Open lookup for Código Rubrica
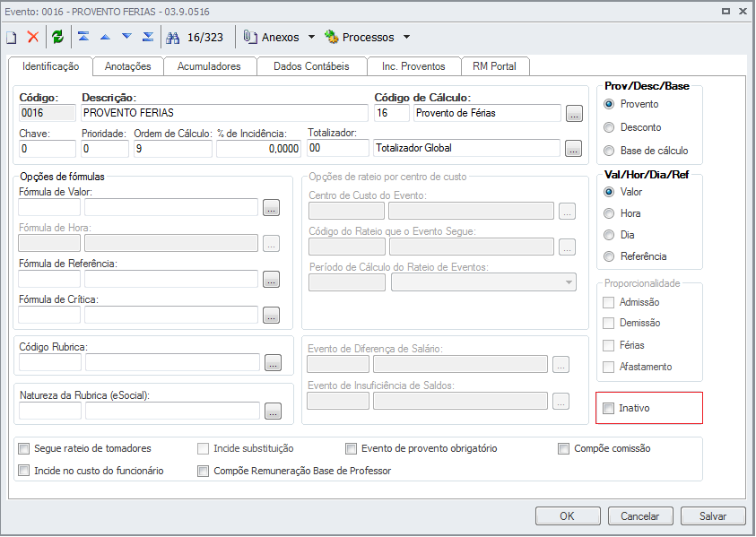756x537 pixels. click(x=273, y=363)
